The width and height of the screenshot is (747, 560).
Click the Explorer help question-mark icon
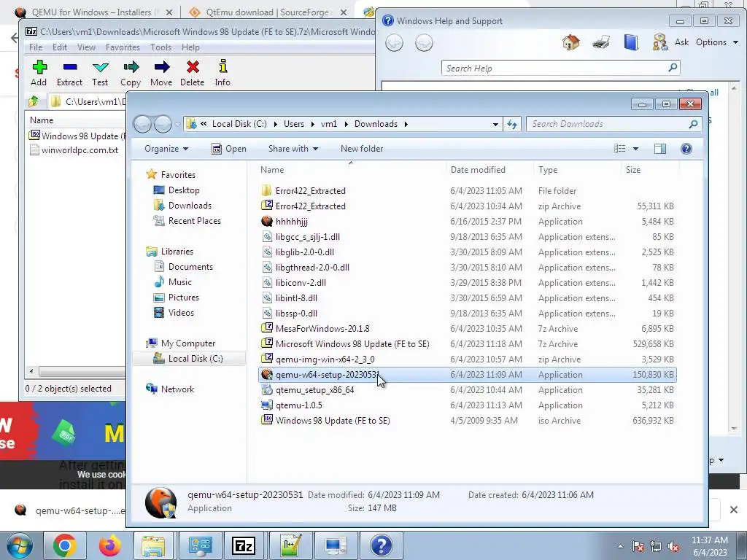coord(686,149)
